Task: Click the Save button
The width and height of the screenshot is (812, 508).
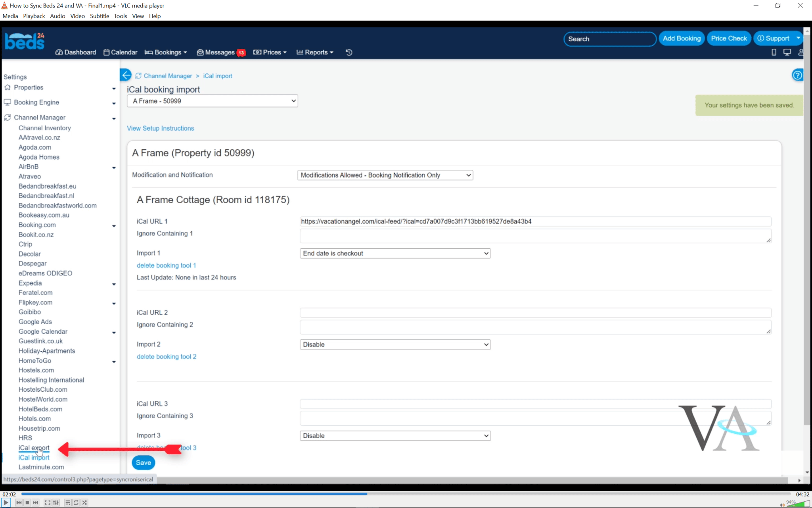Action: coord(143,462)
